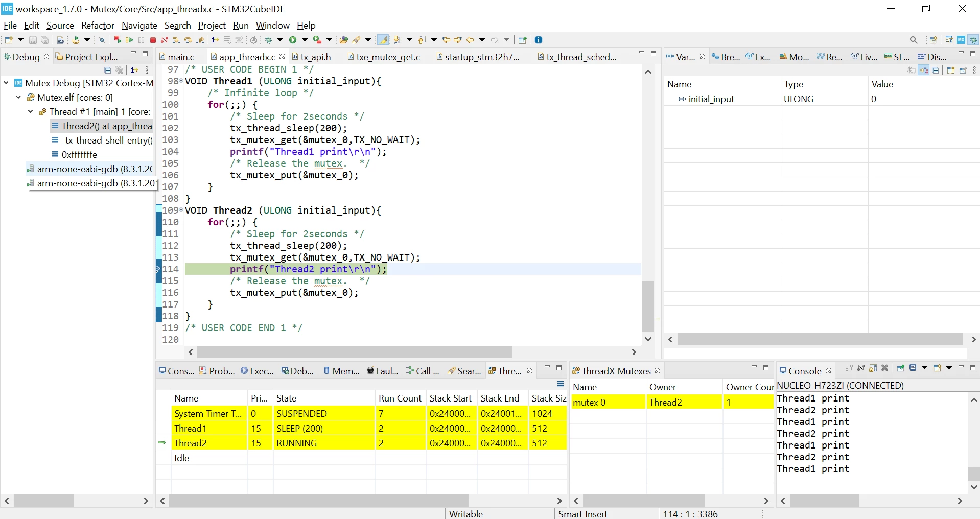Viewport: 980px width, 519px height.
Task: Open the Refactor menu
Action: pyautogui.click(x=98, y=25)
